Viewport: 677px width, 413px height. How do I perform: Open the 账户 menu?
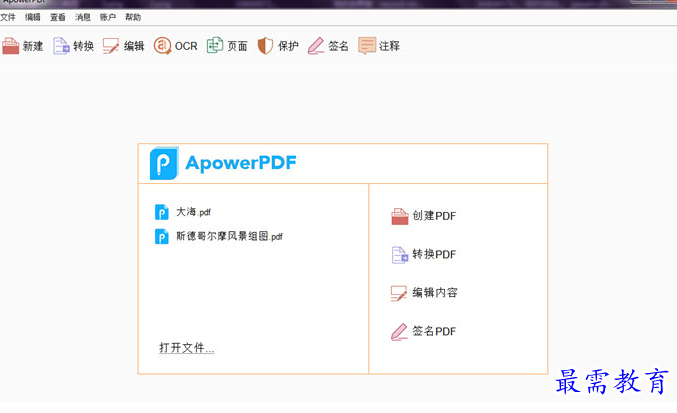[x=108, y=17]
